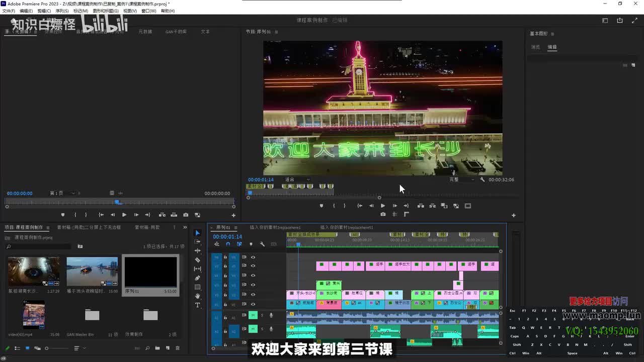This screenshot has width=644, height=362.
Task: Click Export Frame camera icon in Program monitor
Action: point(383,214)
